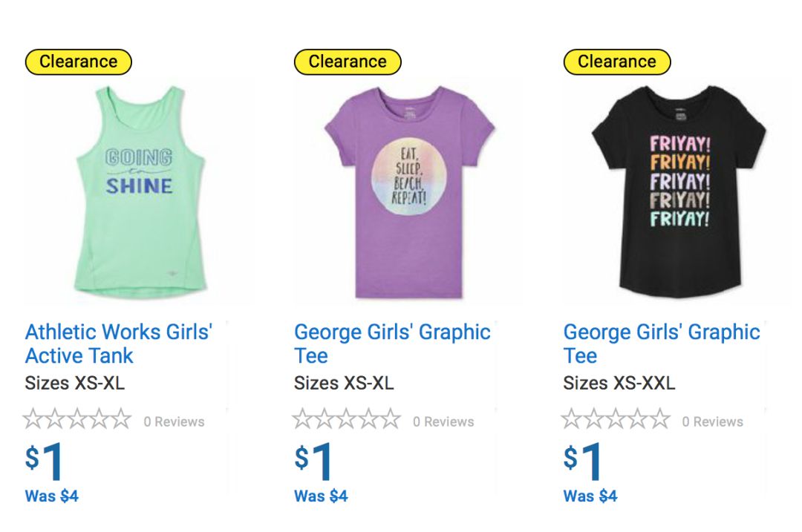Viewport: 802px width, 532px height.
Task: View the black FRIYAY tee image
Action: 679,191
